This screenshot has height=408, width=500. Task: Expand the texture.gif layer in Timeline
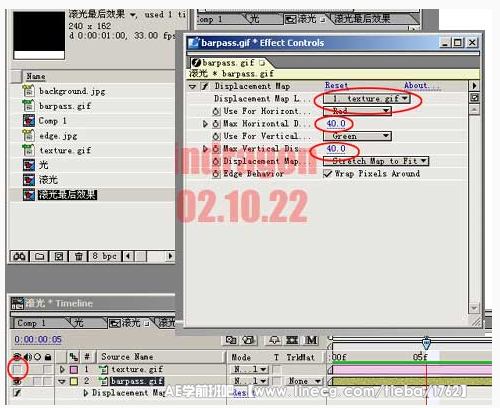[62, 369]
